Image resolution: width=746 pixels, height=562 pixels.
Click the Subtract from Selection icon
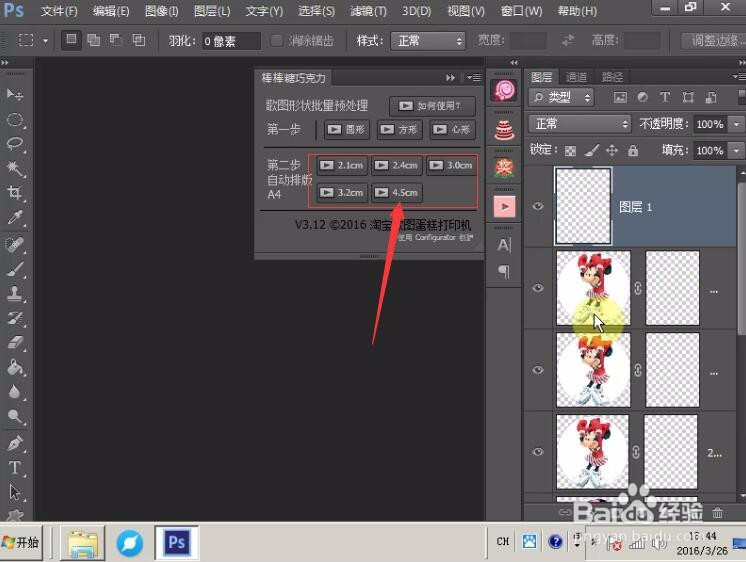[116, 40]
